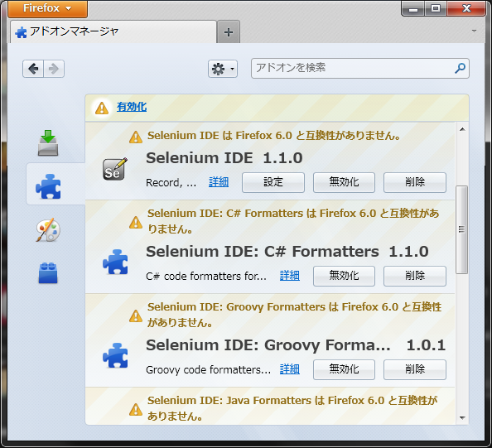Screen dimensions: 492x448
Task: Click the scrollbar up arrow
Action: (x=462, y=129)
